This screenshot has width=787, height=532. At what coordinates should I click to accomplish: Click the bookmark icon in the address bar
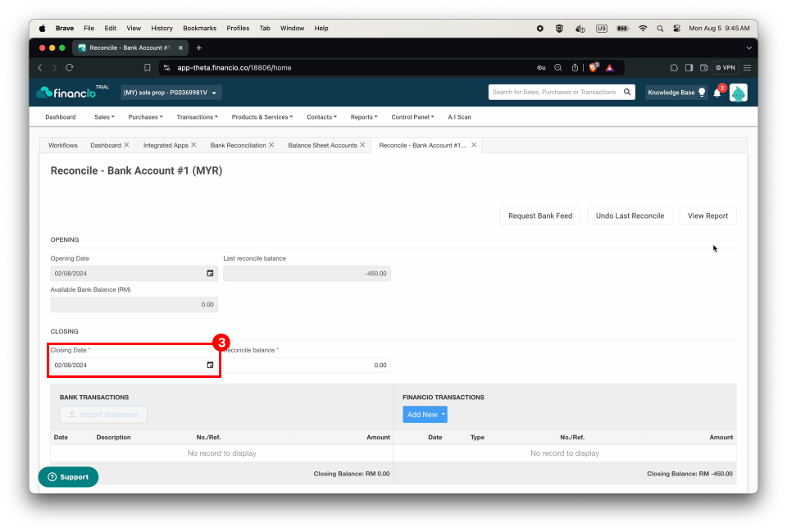click(x=147, y=68)
